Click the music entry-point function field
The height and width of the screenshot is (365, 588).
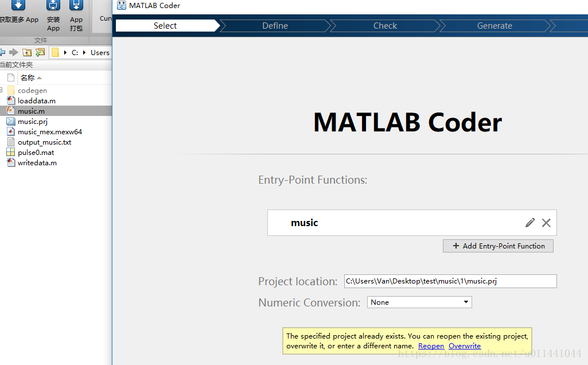(412, 223)
